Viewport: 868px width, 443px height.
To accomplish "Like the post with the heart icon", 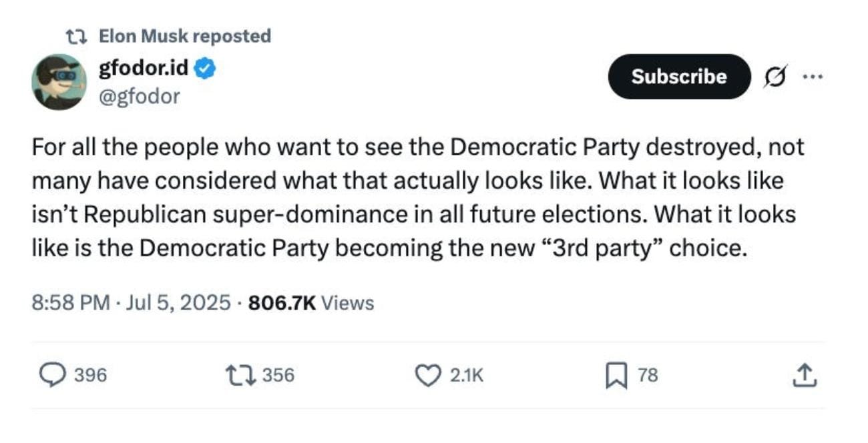I will point(428,376).
